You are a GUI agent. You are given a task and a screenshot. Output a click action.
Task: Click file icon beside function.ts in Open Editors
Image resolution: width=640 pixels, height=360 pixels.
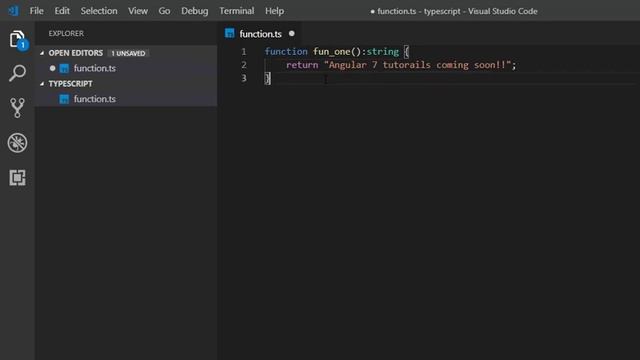tap(64, 68)
